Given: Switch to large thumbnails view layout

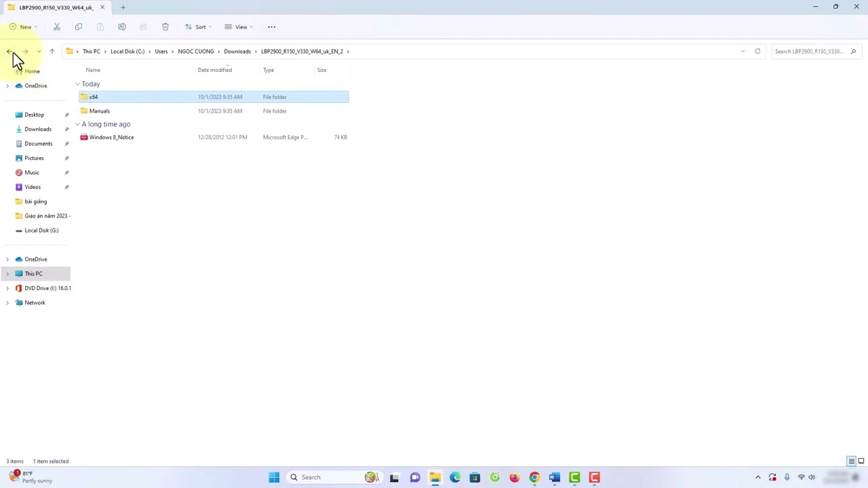Looking at the screenshot, I should (861, 462).
